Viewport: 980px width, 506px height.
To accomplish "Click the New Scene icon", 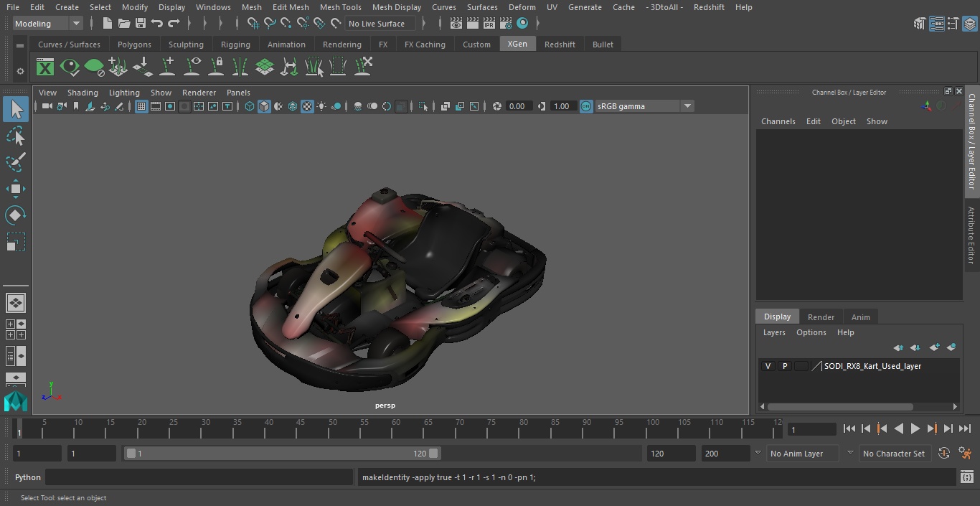I will (107, 24).
